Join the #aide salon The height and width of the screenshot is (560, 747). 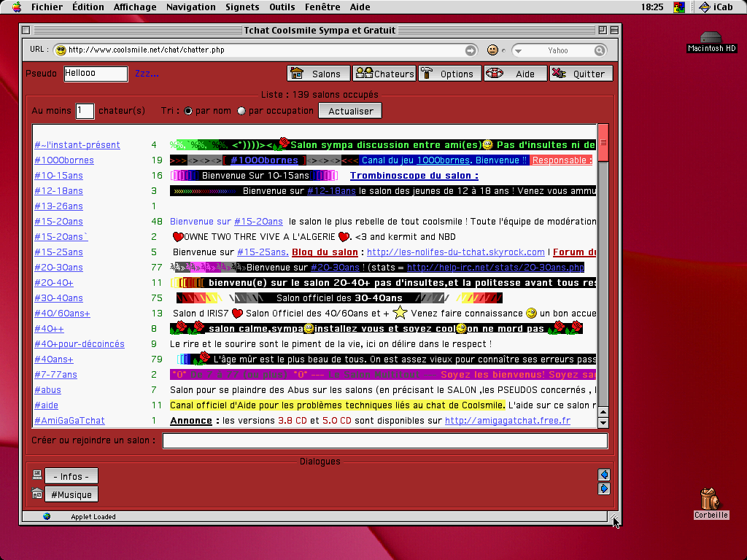(x=46, y=405)
